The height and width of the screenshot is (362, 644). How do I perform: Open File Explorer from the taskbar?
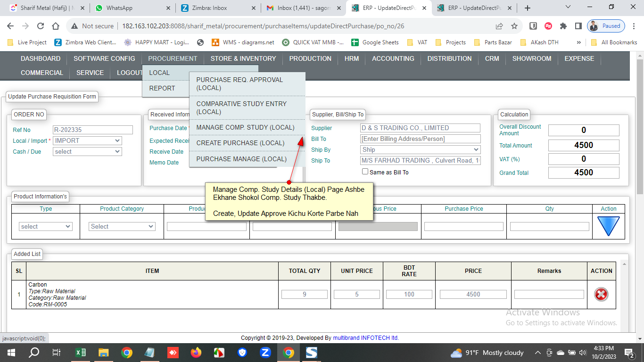pos(104,353)
